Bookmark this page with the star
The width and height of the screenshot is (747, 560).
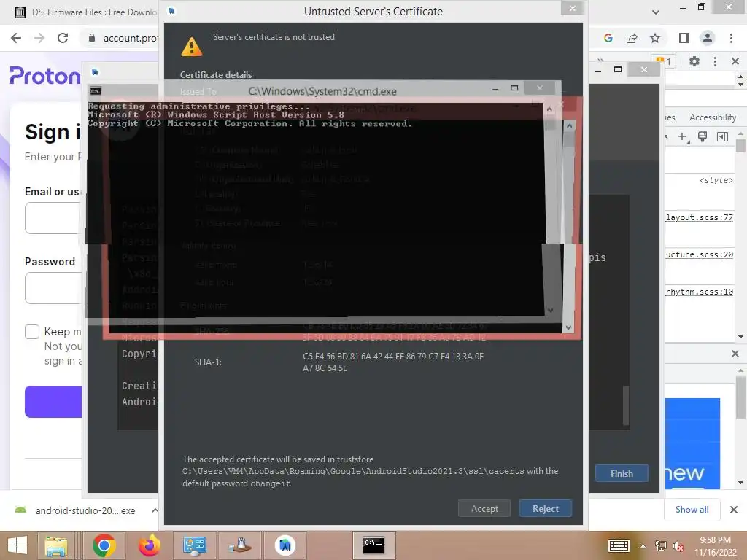click(655, 38)
